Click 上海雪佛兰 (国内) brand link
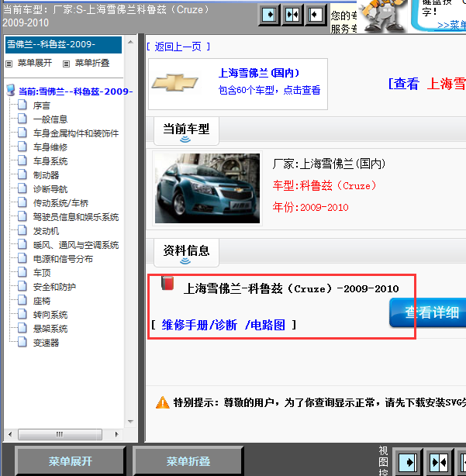 pyautogui.click(x=259, y=73)
